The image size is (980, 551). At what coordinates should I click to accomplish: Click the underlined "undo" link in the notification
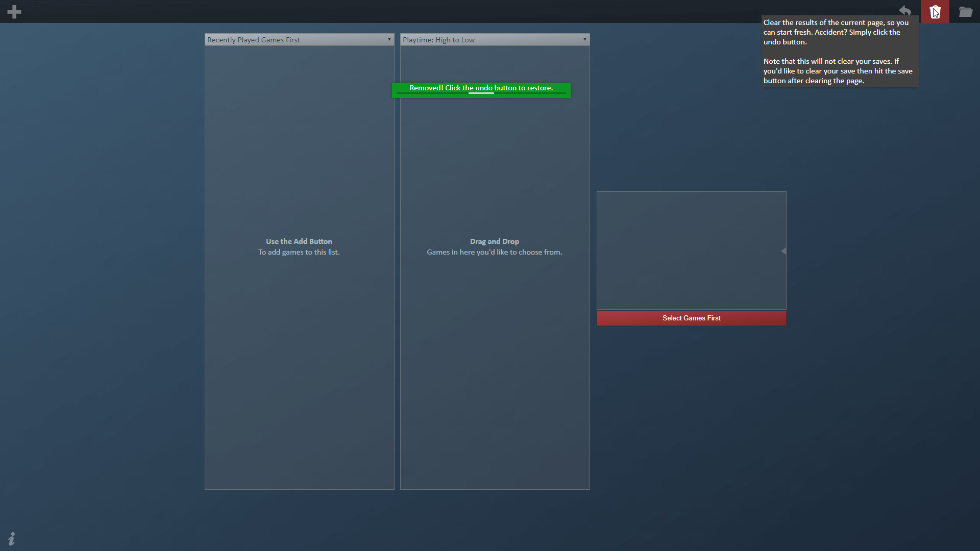coord(481,88)
